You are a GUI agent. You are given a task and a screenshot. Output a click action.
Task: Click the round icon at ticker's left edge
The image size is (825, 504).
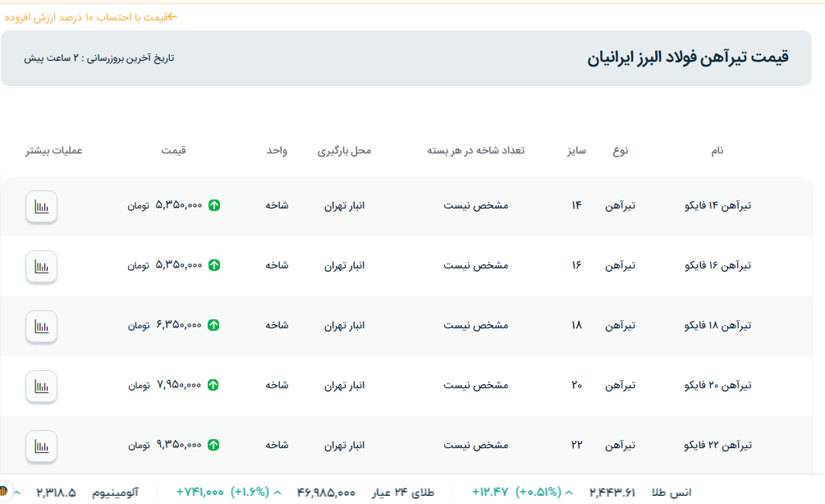click(x=3, y=492)
